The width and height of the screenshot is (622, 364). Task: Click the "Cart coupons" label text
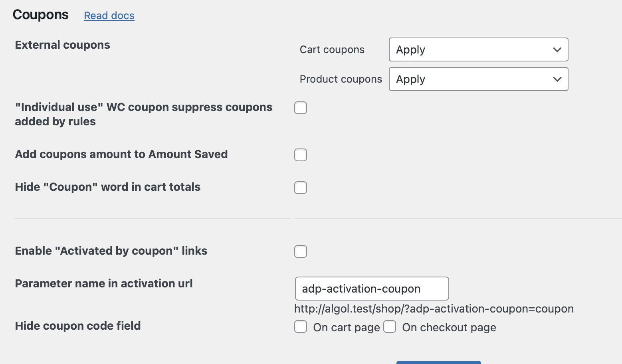332,49
